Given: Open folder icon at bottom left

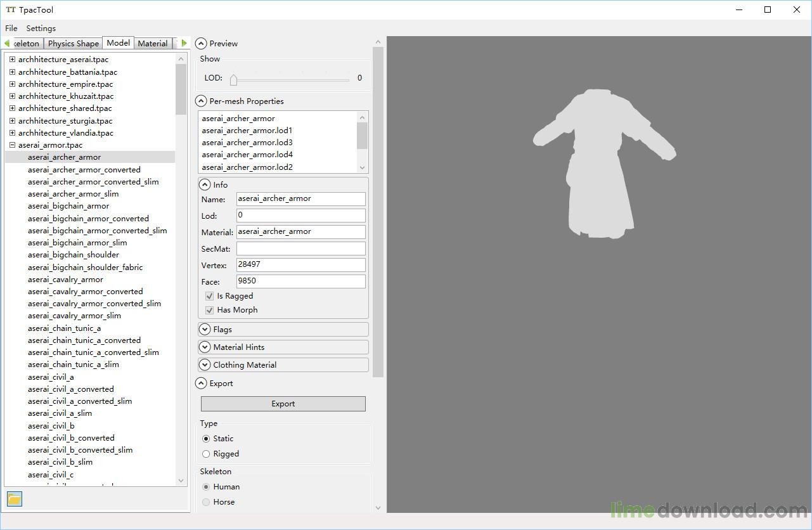Looking at the screenshot, I should point(15,499).
